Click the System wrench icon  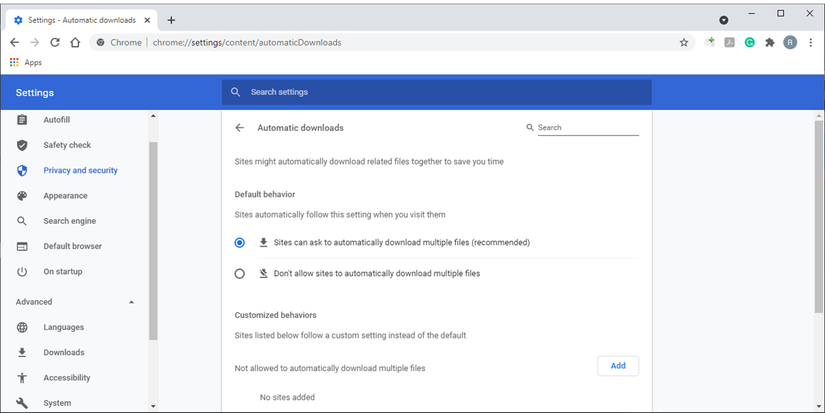[22, 403]
